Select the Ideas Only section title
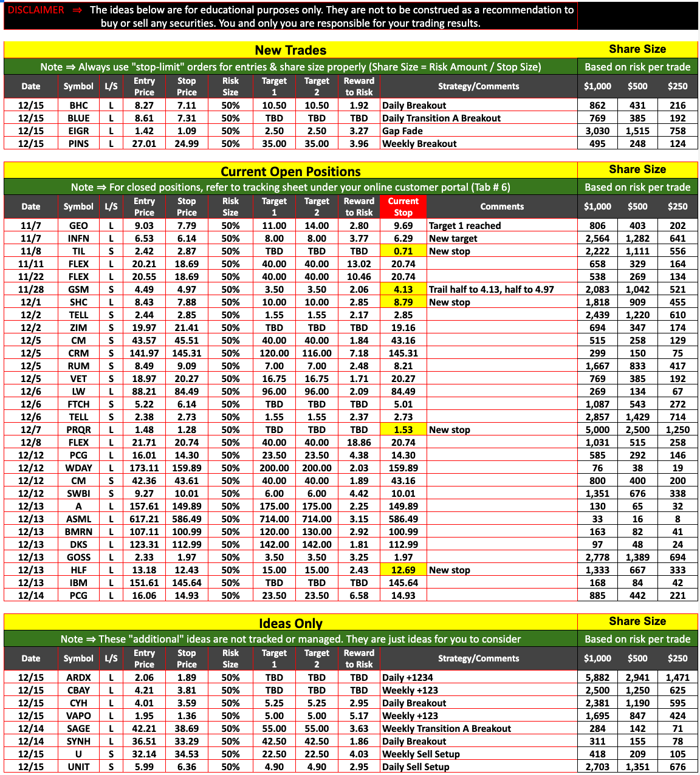Image resolution: width=700 pixels, height=775 pixels. (x=290, y=623)
